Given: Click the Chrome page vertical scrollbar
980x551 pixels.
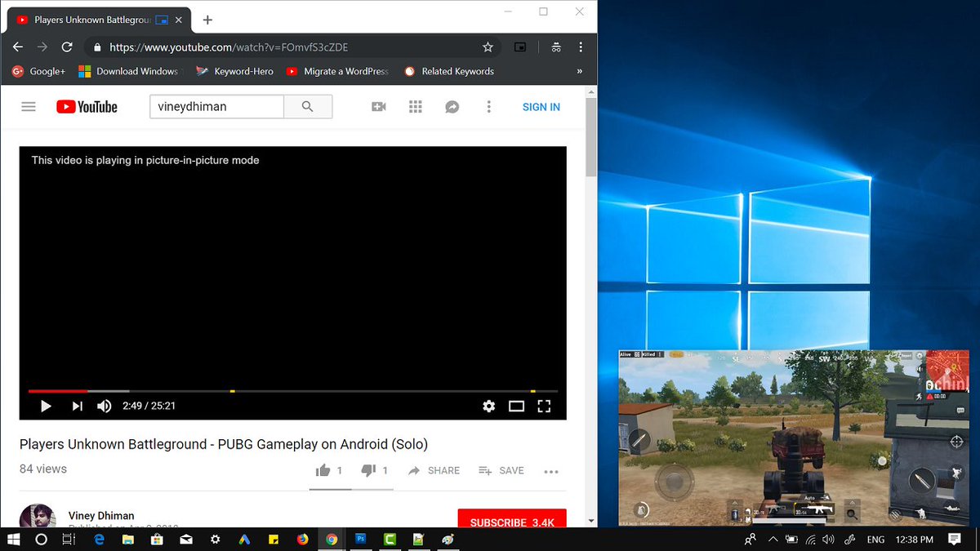Looking at the screenshot, I should pyautogui.click(x=591, y=138).
